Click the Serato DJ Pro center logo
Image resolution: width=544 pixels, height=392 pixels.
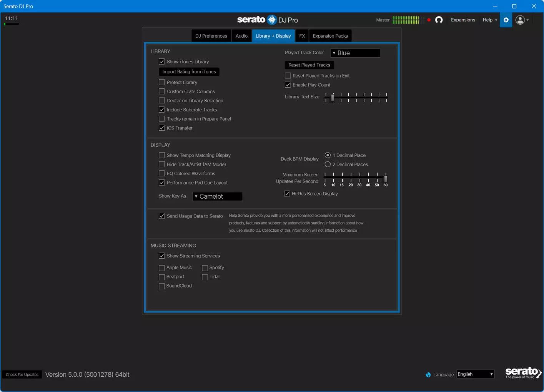coord(268,20)
